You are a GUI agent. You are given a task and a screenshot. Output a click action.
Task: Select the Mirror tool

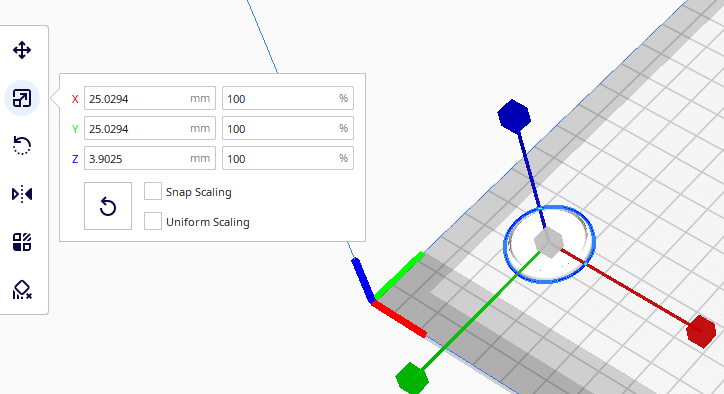pos(22,194)
